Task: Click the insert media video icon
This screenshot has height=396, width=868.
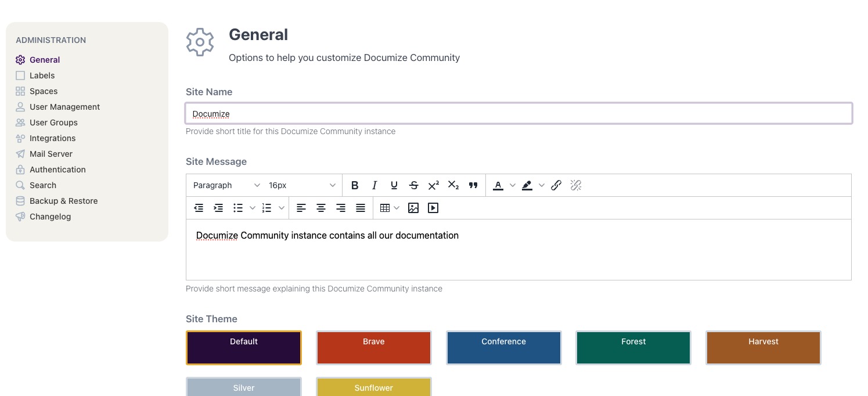Action: (433, 208)
